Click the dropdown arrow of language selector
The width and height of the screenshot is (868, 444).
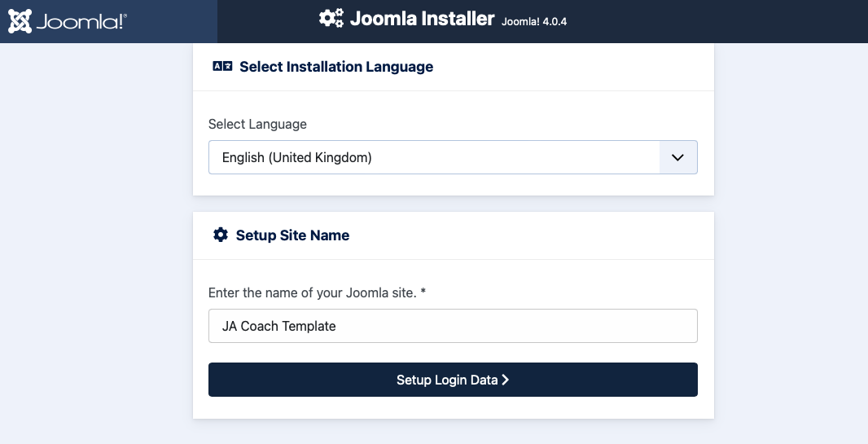(x=677, y=157)
